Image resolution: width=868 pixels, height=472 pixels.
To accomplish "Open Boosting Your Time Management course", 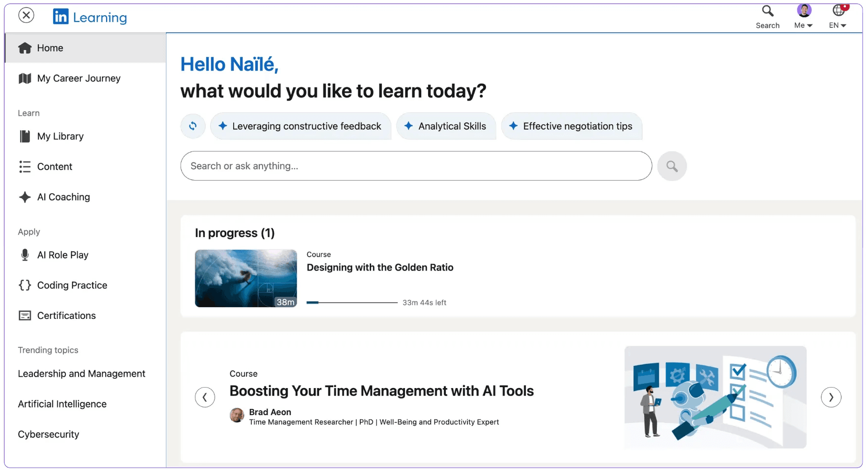I will [381, 391].
